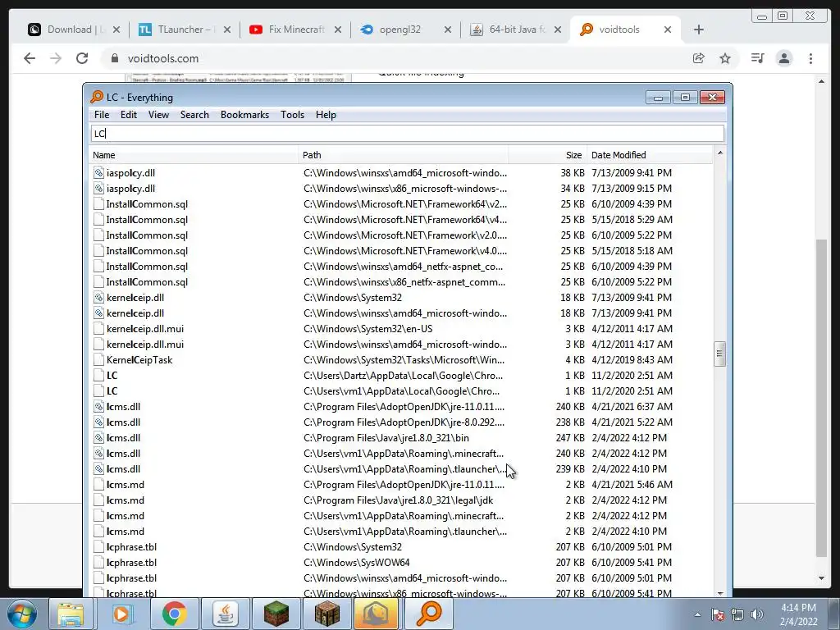Click the browser page scrollbar down arrow
This screenshot has height=630, width=840.
point(821,578)
